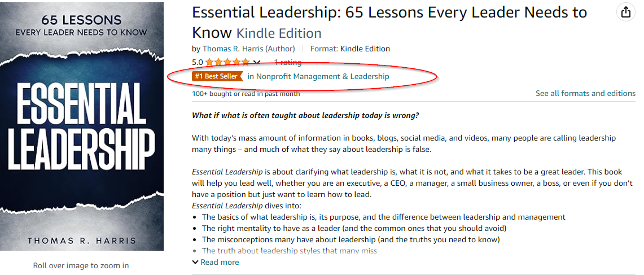Click the bold italic headline question
Screen dimensions: 644x275
[305, 116]
